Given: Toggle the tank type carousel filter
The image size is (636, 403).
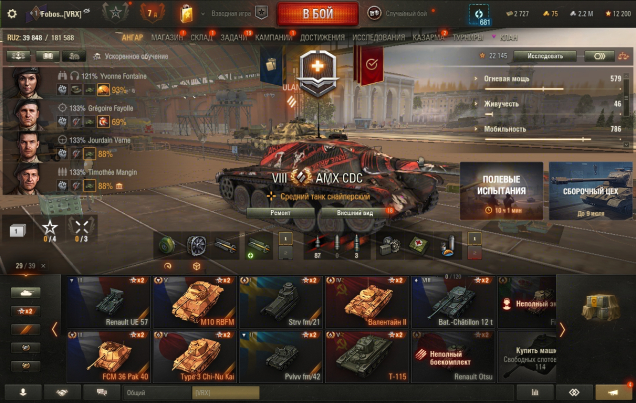Looking at the screenshot, I should 26,292.
